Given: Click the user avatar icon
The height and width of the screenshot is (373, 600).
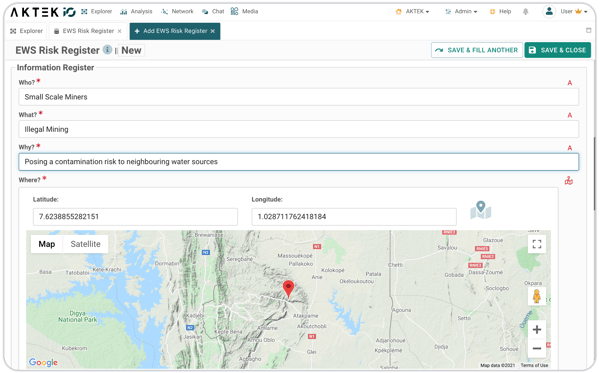Looking at the screenshot, I should click(x=549, y=11).
